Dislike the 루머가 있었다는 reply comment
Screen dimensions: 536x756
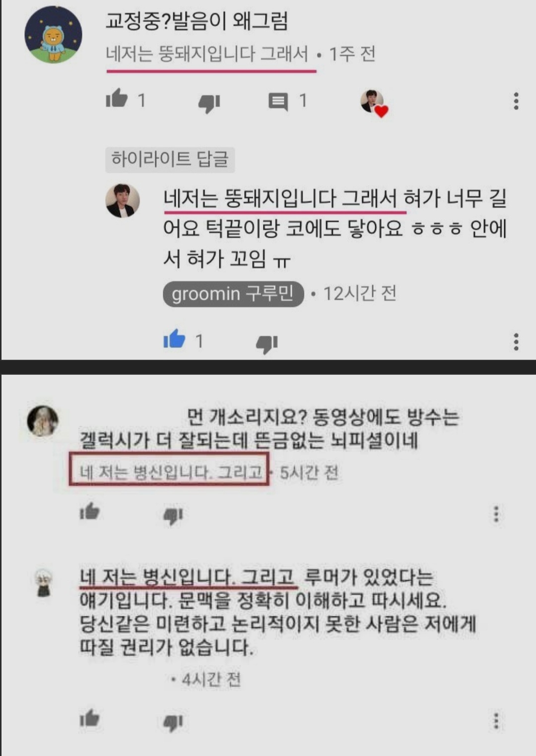click(x=173, y=723)
